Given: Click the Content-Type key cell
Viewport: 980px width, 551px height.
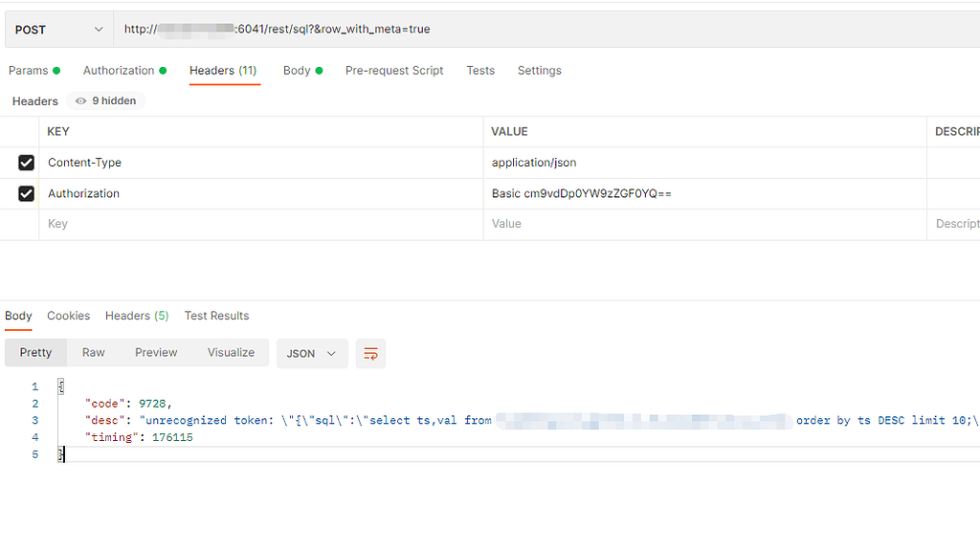Looking at the screenshot, I should [261, 163].
